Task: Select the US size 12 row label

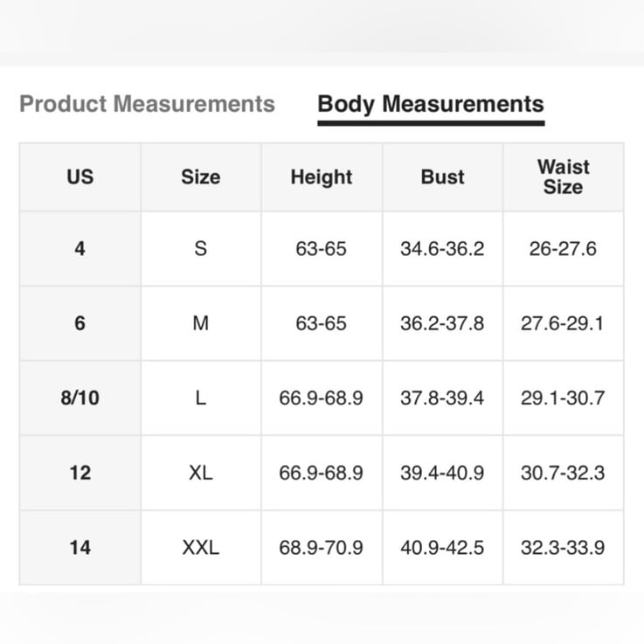Action: 80,473
